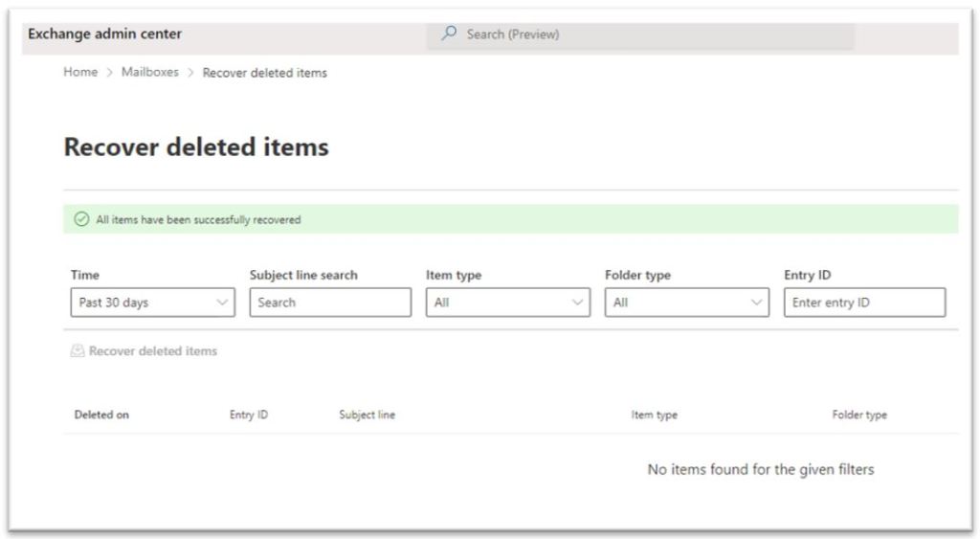
Task: Open the Mailboxes breadcrumb link
Action: click(x=150, y=72)
